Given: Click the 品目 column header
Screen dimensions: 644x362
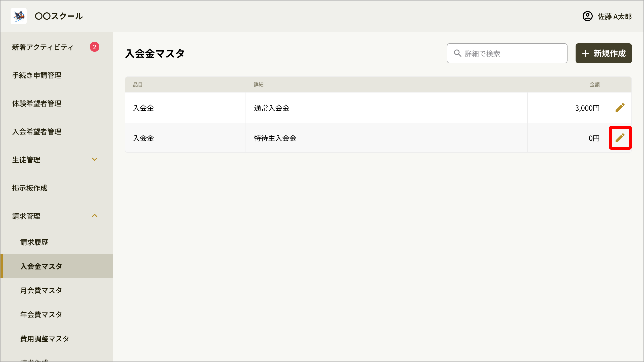Looking at the screenshot, I should pos(138,85).
